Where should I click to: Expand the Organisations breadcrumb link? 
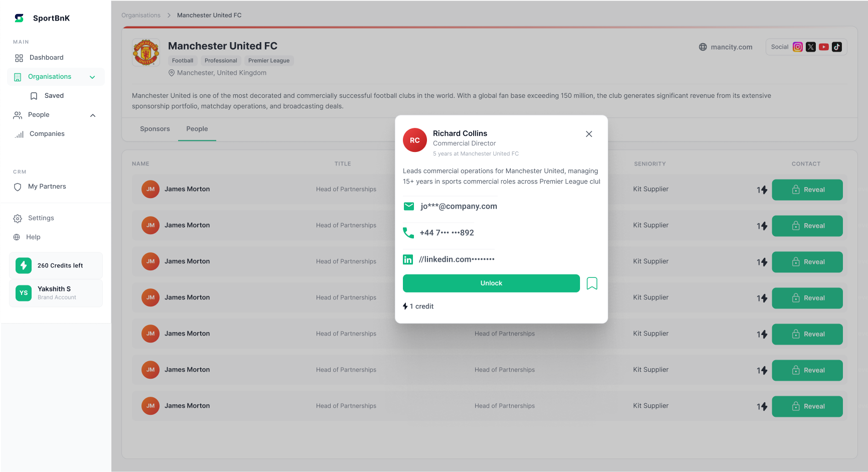pyautogui.click(x=140, y=15)
